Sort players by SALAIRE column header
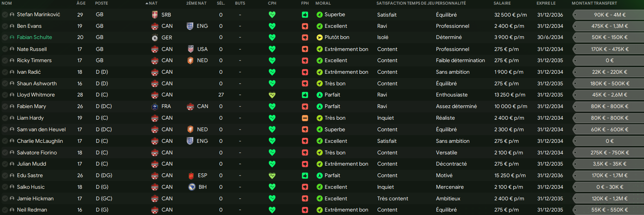Image resolution: width=644 pixels, height=215 pixels. tap(502, 3)
